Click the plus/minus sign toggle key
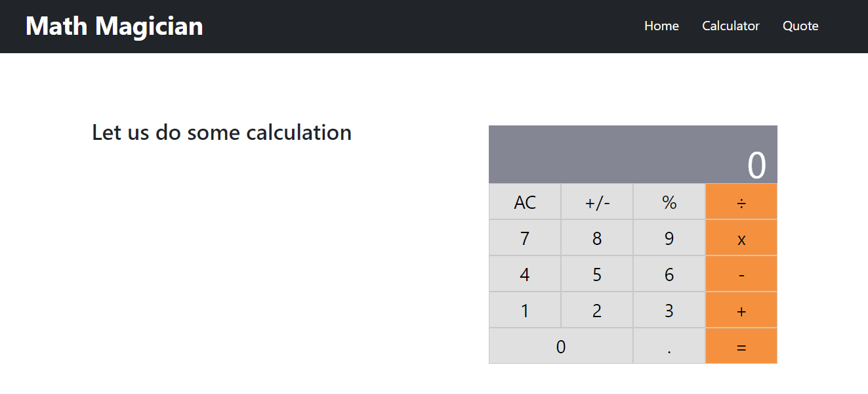 coord(596,202)
